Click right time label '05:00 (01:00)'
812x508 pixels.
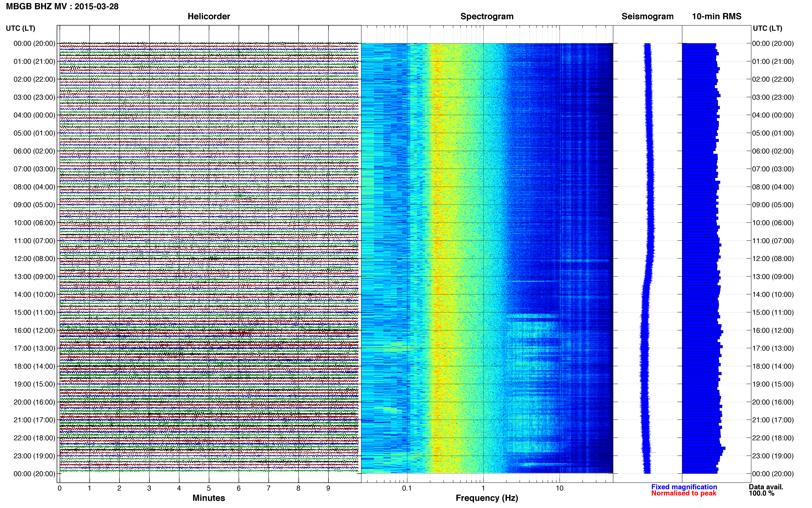click(773, 133)
